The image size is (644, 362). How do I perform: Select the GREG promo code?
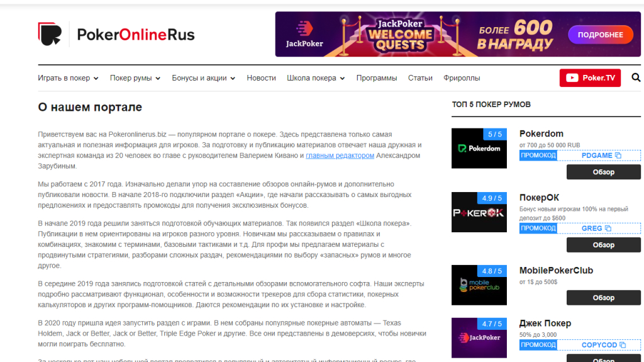click(x=592, y=229)
